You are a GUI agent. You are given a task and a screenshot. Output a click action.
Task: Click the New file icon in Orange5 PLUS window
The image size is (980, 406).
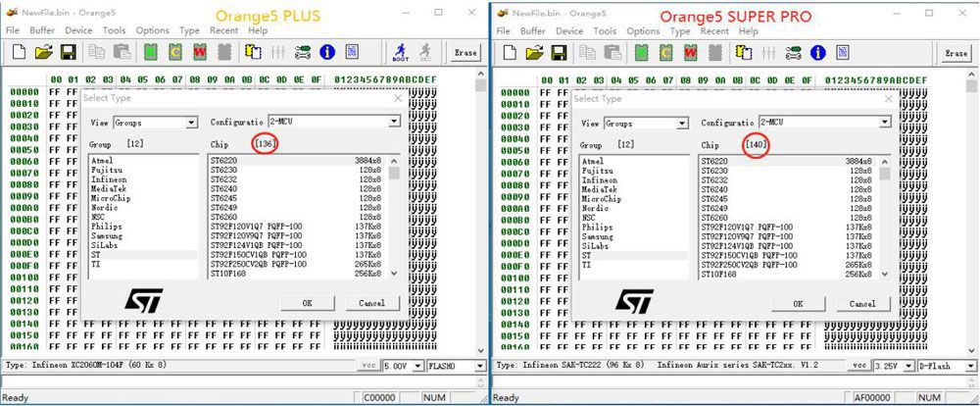pos(19,52)
